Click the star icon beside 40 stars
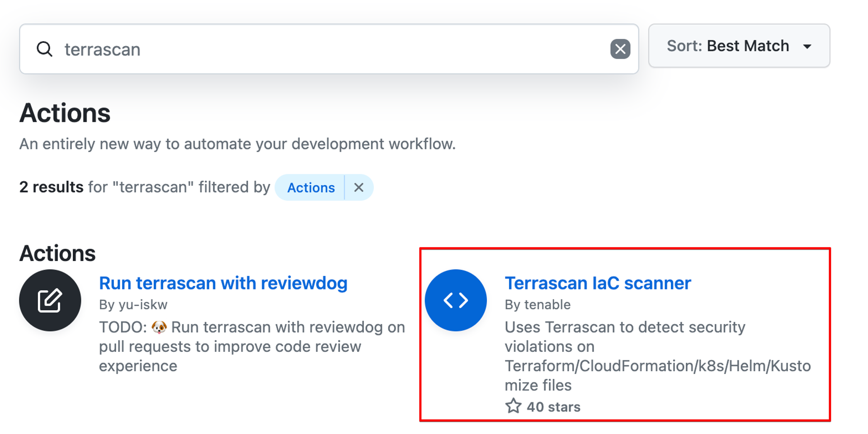 (x=513, y=406)
